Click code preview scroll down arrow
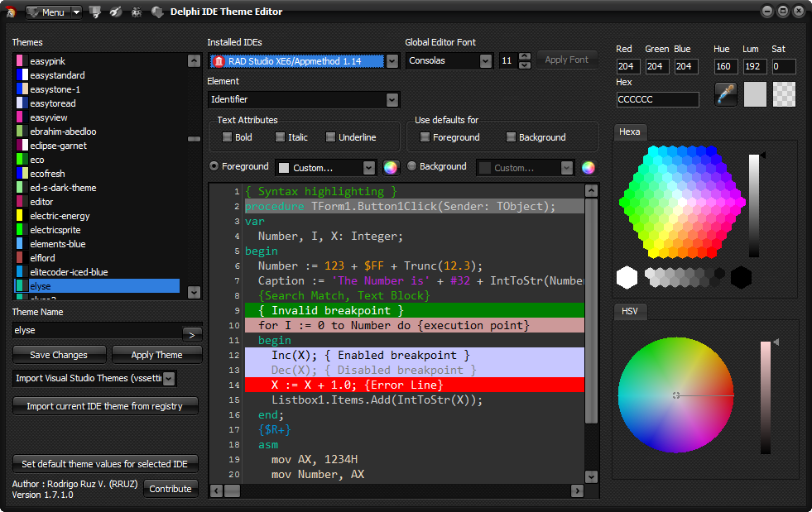 pos(591,476)
